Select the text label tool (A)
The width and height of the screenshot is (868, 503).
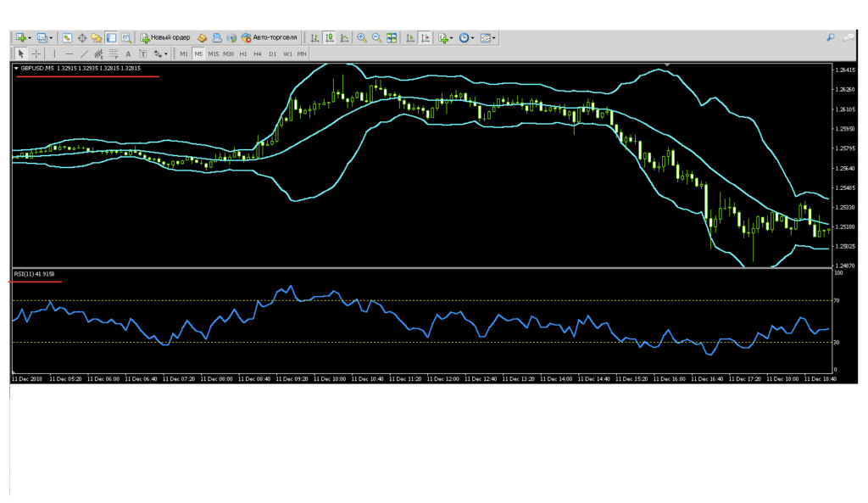127,53
